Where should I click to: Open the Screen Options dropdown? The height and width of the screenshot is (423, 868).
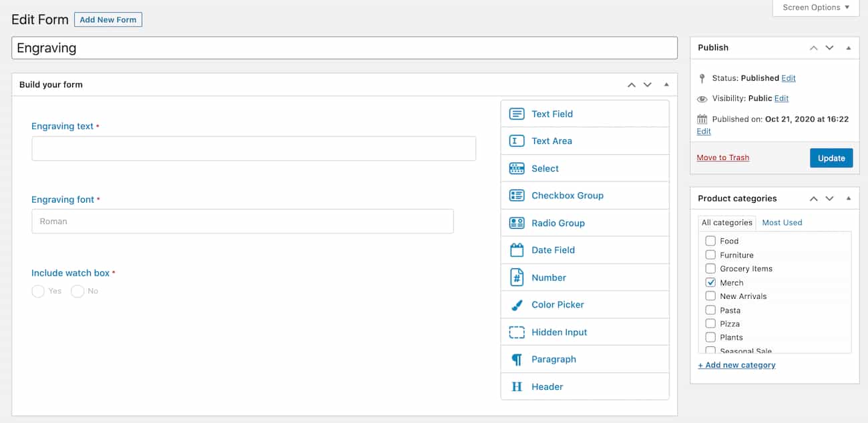click(816, 7)
